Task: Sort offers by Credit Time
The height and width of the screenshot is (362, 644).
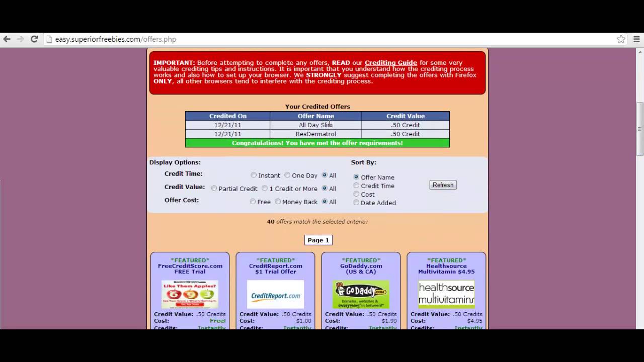Action: [x=356, y=186]
